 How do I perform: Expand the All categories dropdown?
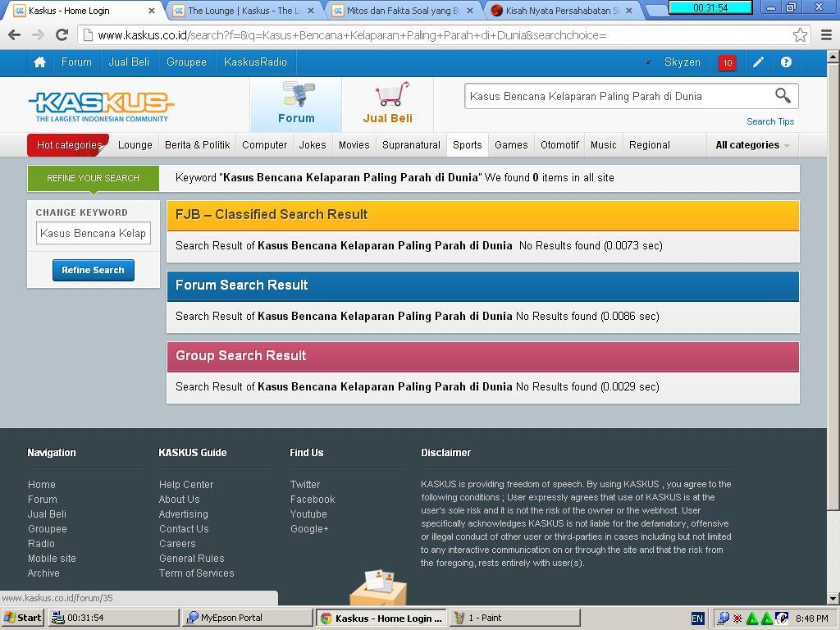click(x=752, y=145)
